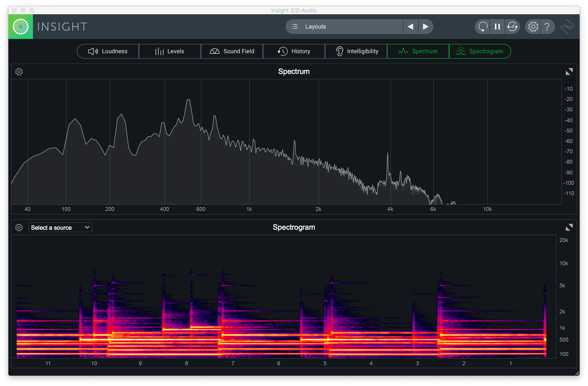Expand the Spectrum panel to full view
The width and height of the screenshot is (588, 386).
point(569,71)
